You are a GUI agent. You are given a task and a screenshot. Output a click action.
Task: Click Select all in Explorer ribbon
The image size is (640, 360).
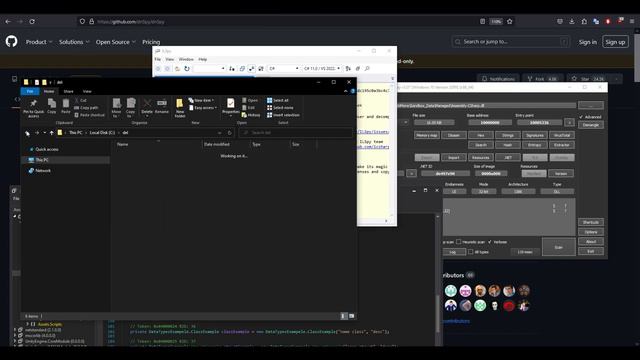pyautogui.click(x=278, y=100)
